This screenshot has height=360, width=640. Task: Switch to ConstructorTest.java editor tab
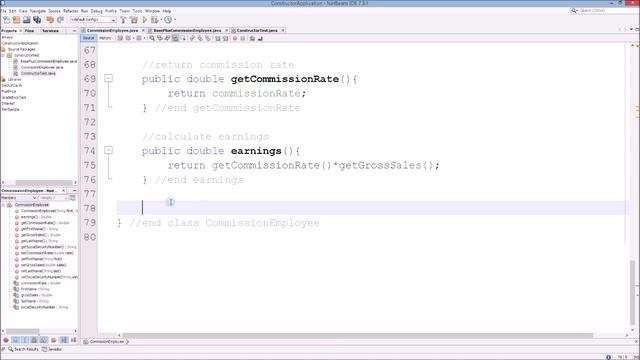tap(257, 30)
